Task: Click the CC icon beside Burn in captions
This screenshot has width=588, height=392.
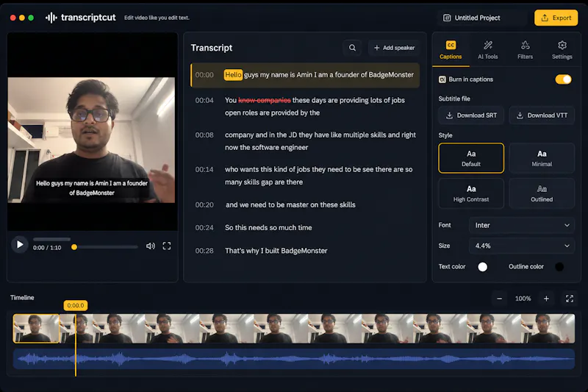Action: pos(442,79)
